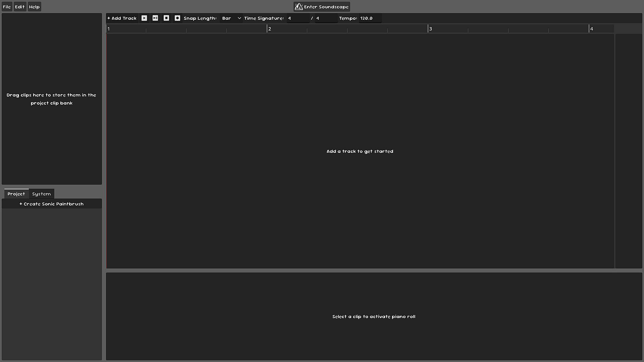Screen dimensions: 644x362
Task: Click the Play/Pause toggle icon
Action: [155, 18]
